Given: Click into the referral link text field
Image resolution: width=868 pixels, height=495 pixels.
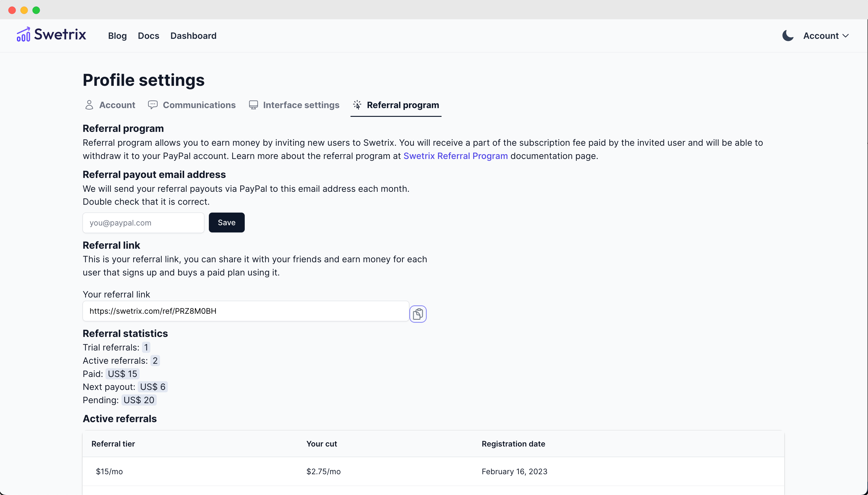Looking at the screenshot, I should pos(245,311).
